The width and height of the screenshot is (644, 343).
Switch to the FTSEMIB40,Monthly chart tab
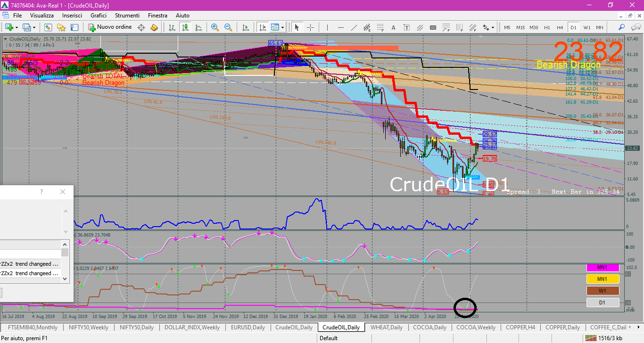point(33,327)
